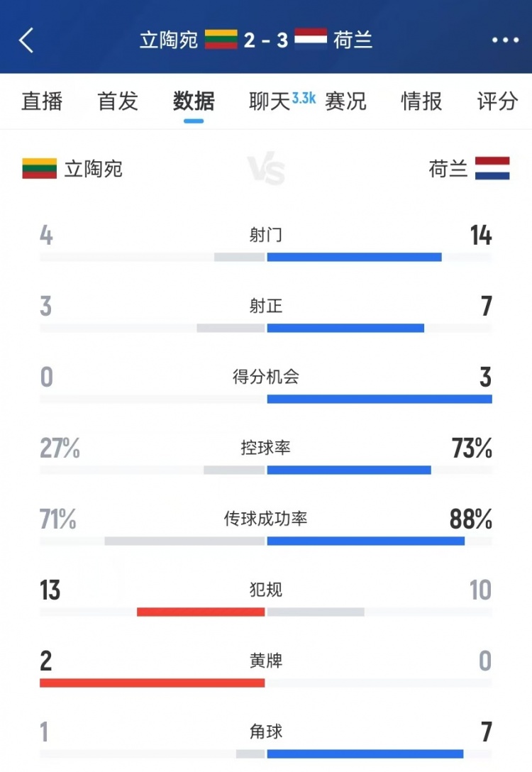Image resolution: width=532 pixels, height=772 pixels.
Task: Switch to the 直播 tab
Action: coord(42,103)
